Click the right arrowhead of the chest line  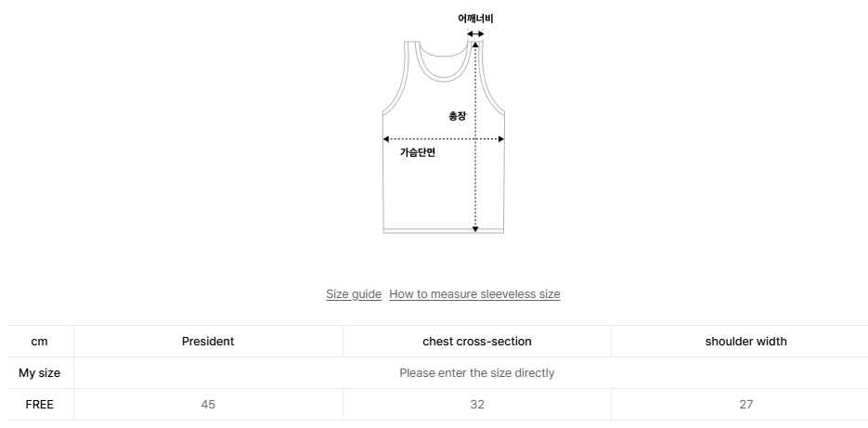point(501,139)
